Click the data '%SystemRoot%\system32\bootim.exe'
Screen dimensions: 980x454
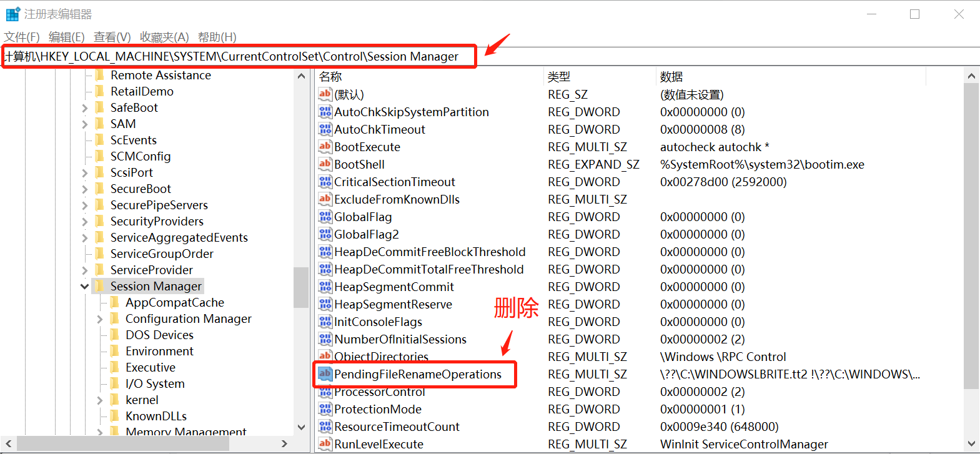(762, 164)
